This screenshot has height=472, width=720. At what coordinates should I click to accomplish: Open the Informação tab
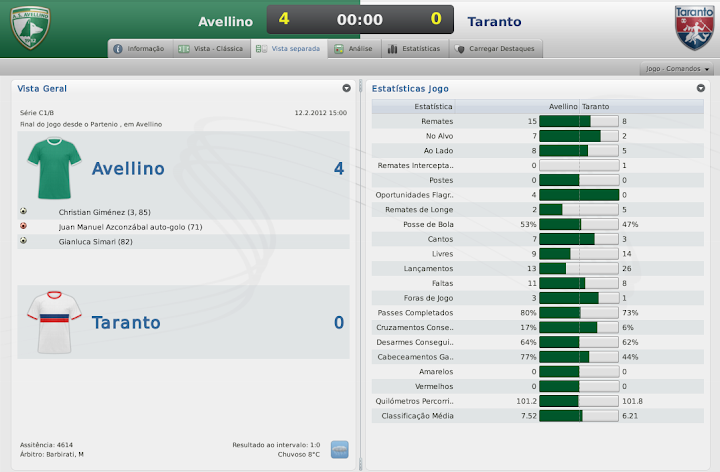[139, 48]
